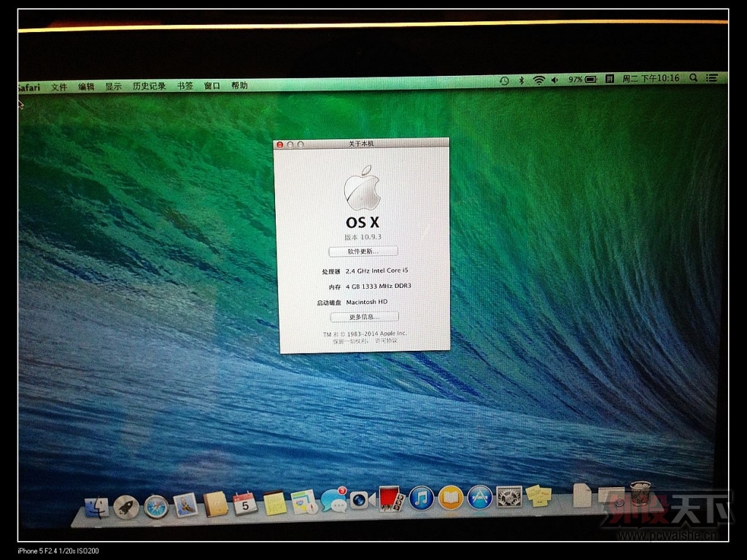Click battery 97% indicator

(583, 79)
